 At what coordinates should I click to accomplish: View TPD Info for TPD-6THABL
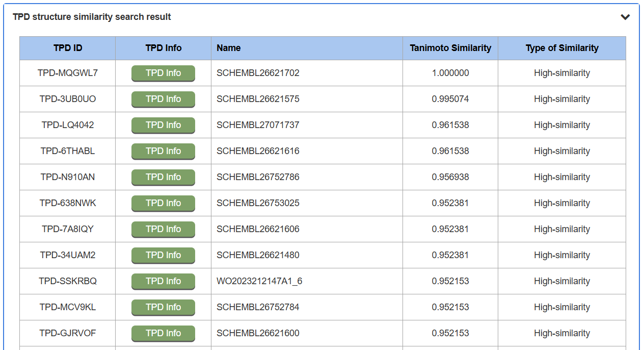point(163,152)
